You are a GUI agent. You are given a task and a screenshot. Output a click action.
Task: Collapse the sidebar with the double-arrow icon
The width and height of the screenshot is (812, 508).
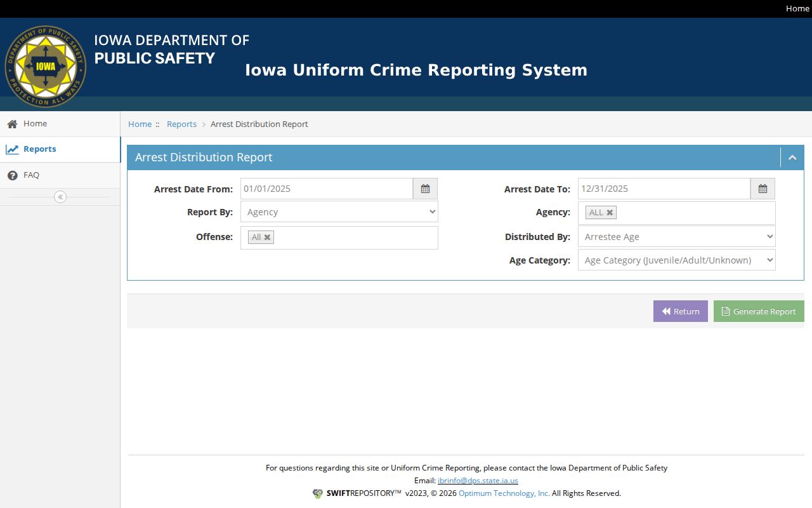(x=60, y=197)
